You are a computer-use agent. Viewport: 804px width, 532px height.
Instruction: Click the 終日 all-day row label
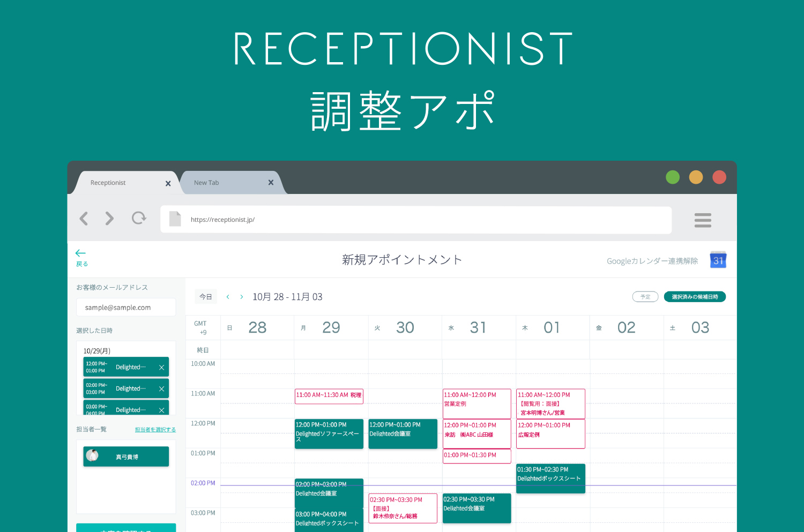click(x=203, y=350)
